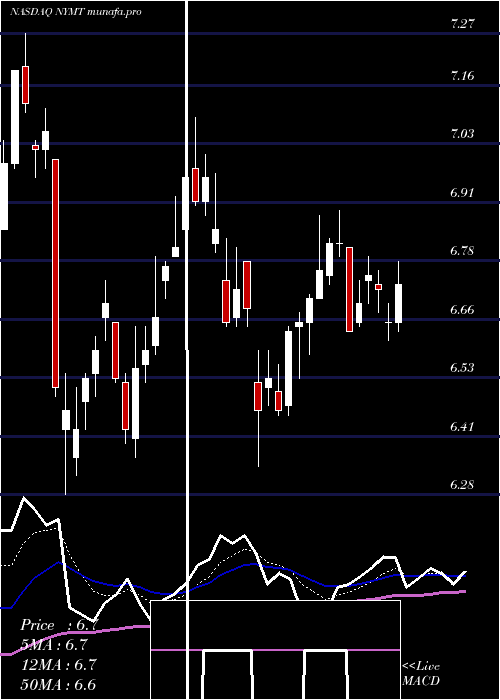Image resolution: width=500 pixels, height=700 pixels.
Task: Click the tall red candle dropping from 7.00
Action: pyautogui.click(x=55, y=273)
